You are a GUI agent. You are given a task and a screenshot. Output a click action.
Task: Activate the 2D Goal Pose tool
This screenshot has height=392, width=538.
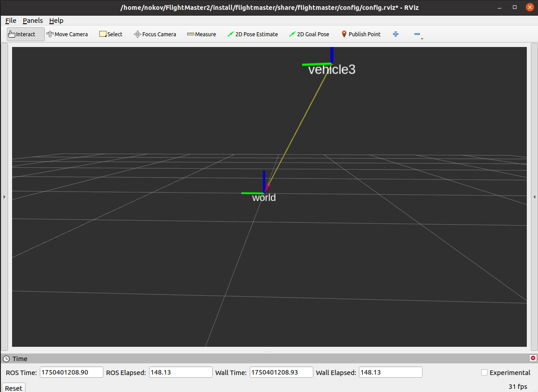[309, 34]
